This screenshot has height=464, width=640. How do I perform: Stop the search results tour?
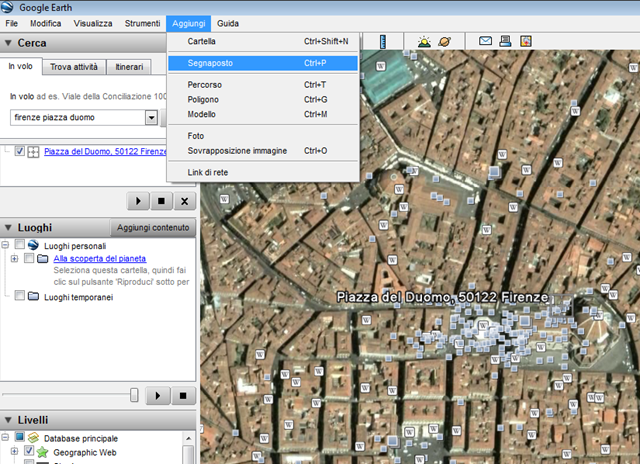click(x=161, y=201)
